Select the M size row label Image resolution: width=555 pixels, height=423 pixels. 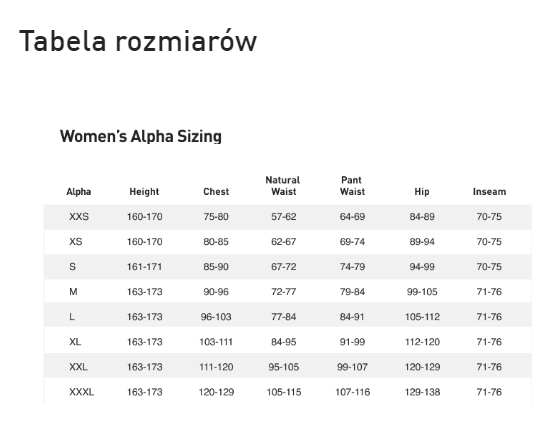tap(73, 292)
